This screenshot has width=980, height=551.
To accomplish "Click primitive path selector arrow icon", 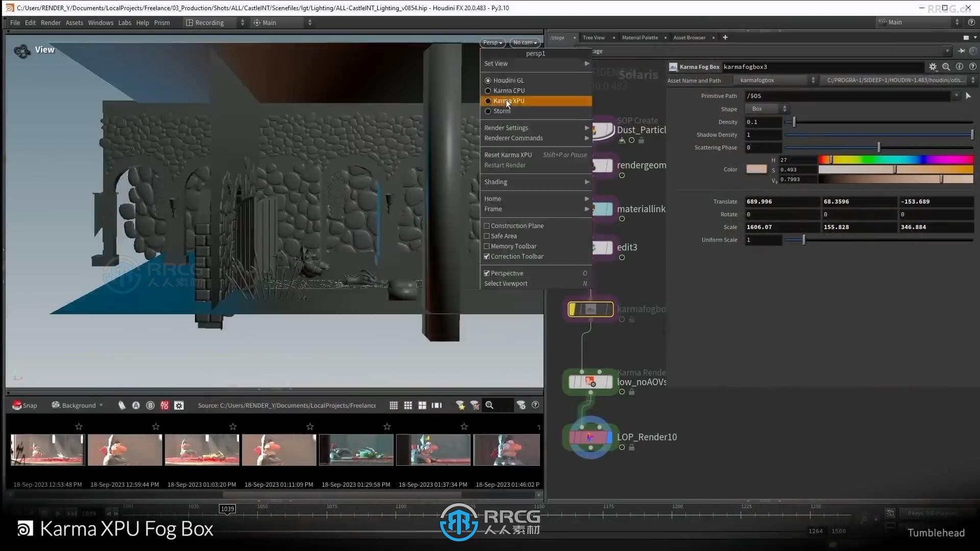I will tap(968, 96).
